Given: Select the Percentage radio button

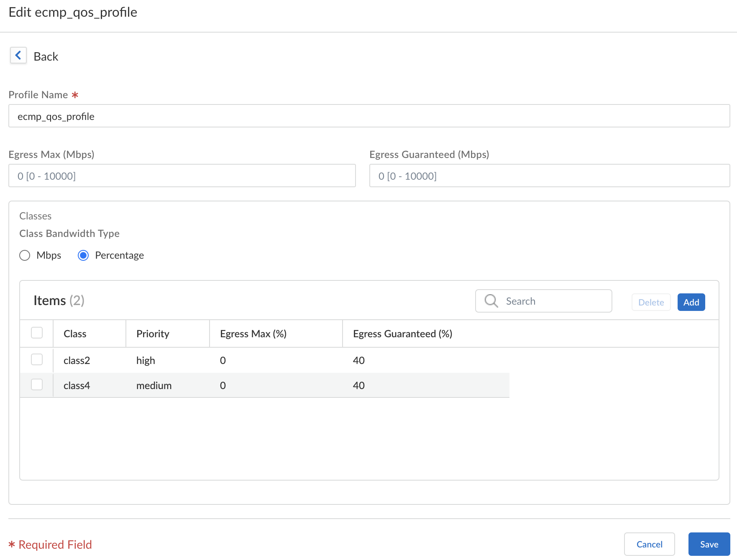Looking at the screenshot, I should 83,255.
